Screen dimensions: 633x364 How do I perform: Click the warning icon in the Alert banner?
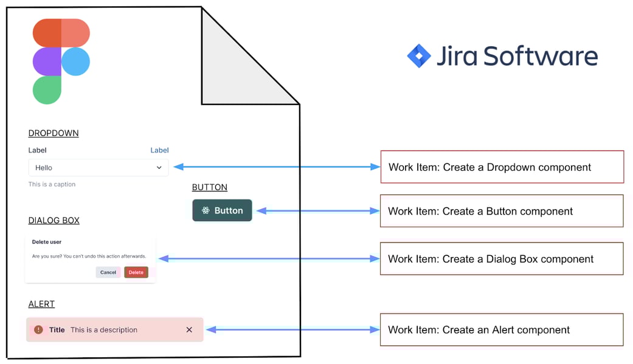click(x=38, y=329)
